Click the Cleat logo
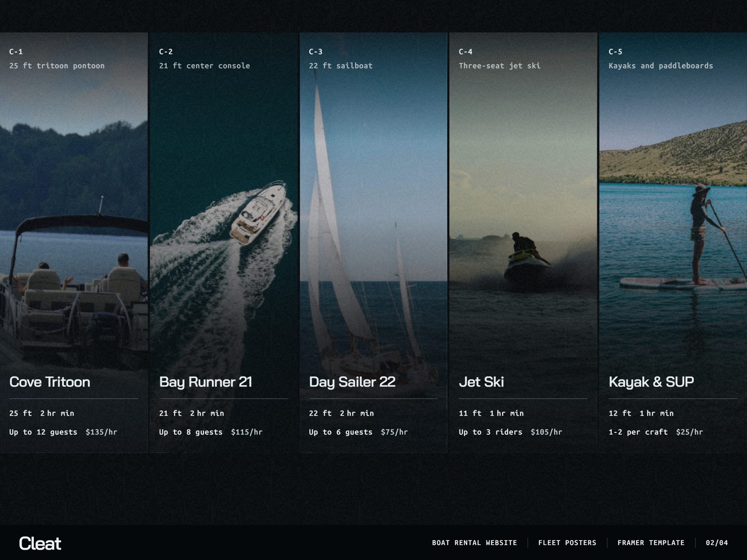The height and width of the screenshot is (560, 747). coord(40,543)
